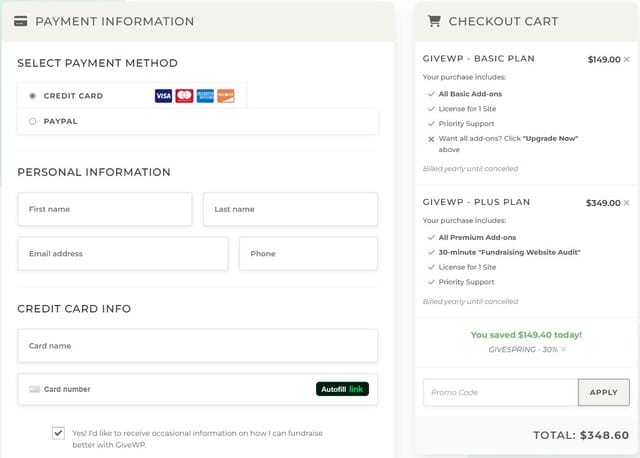Image resolution: width=640 pixels, height=458 pixels.
Task: Click the Autofill link button
Action: (342, 389)
